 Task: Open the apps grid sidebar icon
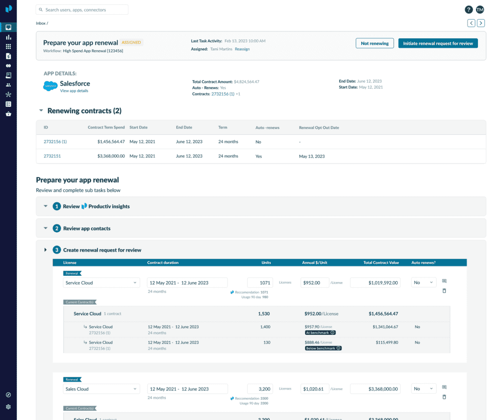[x=8, y=47]
